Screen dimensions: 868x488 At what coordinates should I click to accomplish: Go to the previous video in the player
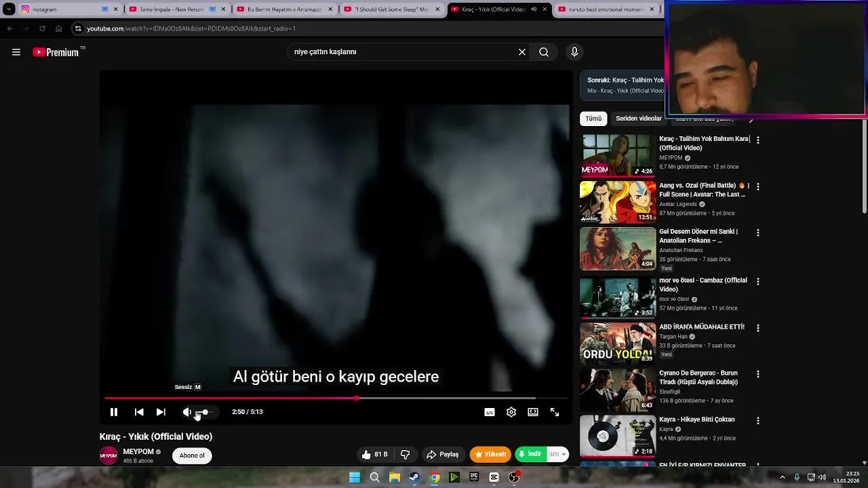pyautogui.click(x=139, y=412)
